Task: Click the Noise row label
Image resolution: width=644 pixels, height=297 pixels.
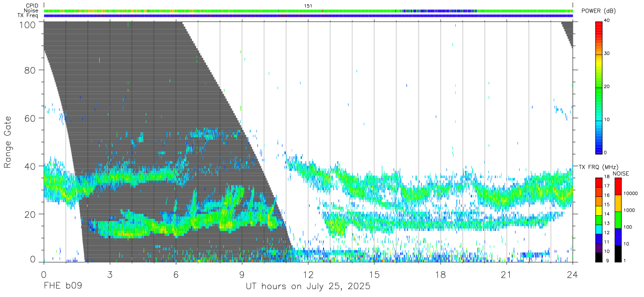Action: click(31, 10)
